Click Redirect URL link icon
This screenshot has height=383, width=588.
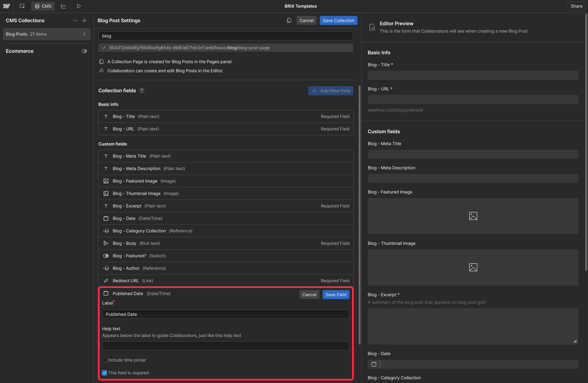click(106, 281)
